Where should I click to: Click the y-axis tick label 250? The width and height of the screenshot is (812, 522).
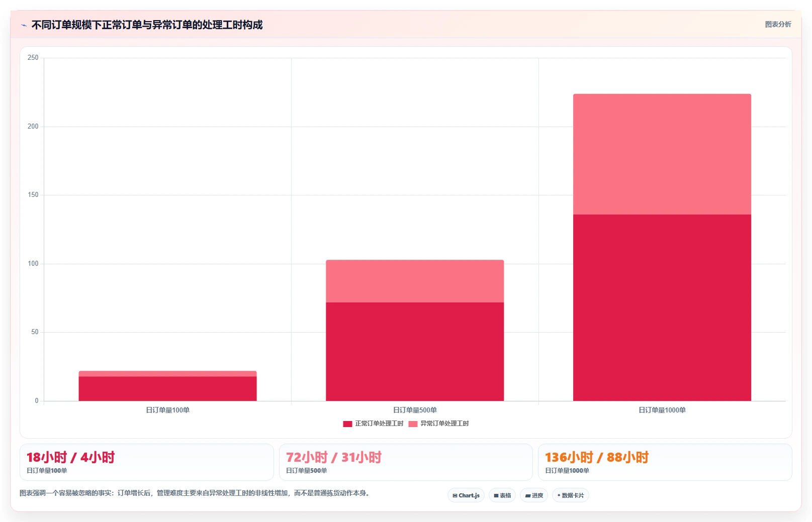[33, 58]
